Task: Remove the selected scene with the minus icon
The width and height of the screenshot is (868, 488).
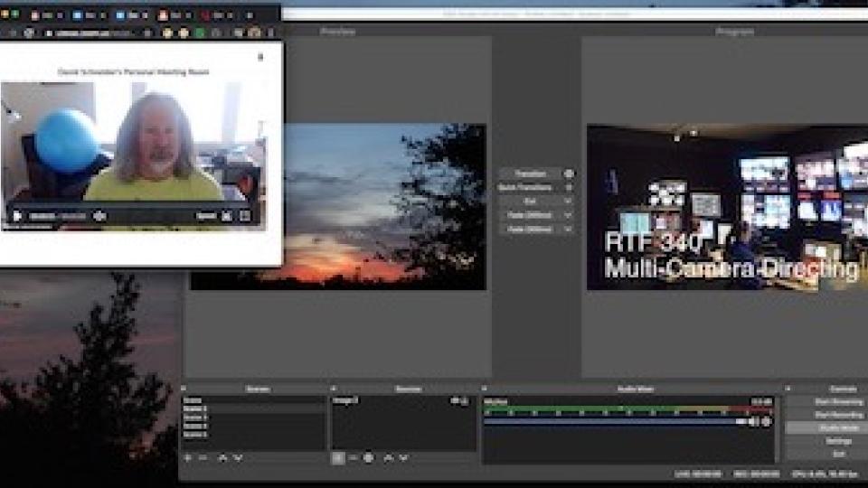Action: click(203, 458)
